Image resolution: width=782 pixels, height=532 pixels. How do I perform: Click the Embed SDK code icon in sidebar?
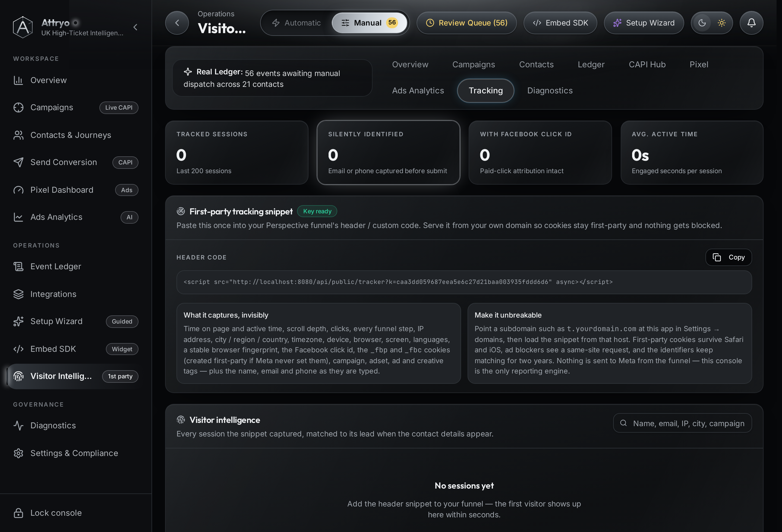pyautogui.click(x=18, y=349)
